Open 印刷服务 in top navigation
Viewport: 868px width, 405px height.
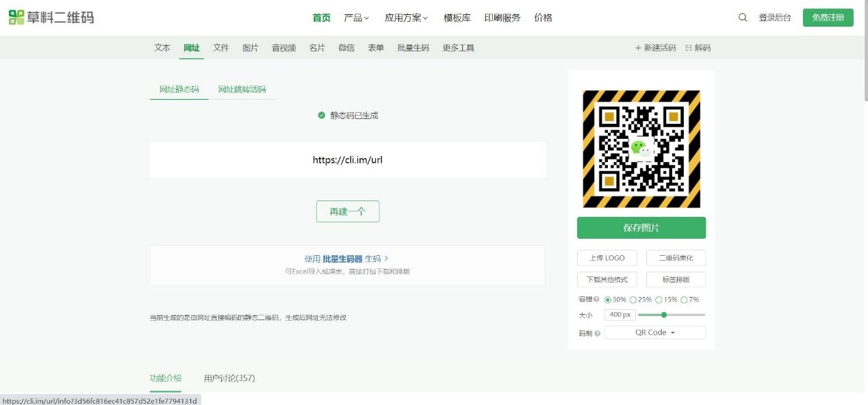click(502, 18)
